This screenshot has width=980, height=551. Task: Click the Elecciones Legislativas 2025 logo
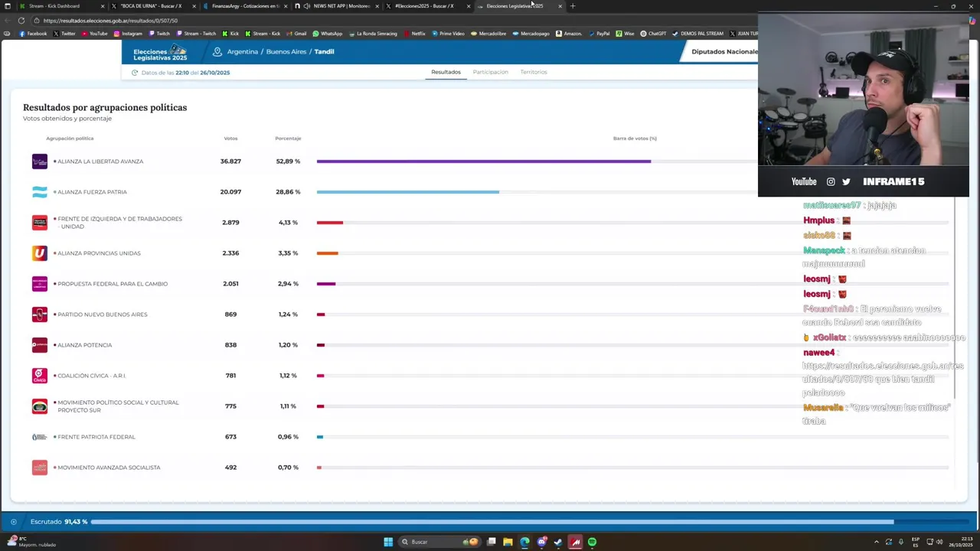[x=160, y=52]
